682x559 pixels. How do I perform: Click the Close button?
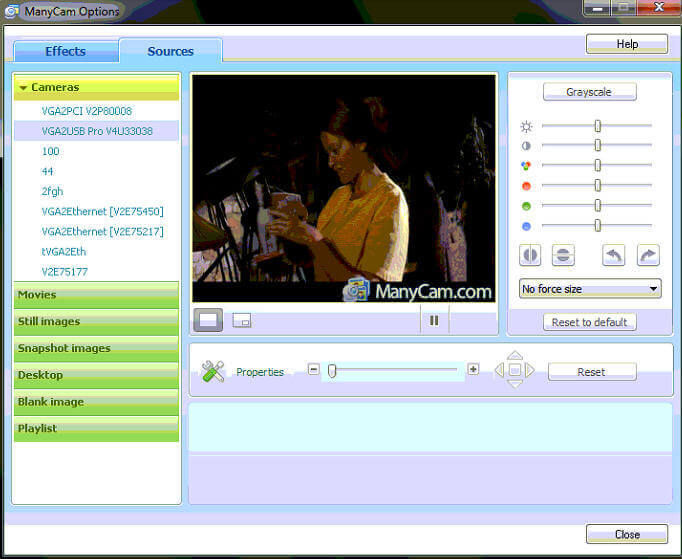coord(627,534)
